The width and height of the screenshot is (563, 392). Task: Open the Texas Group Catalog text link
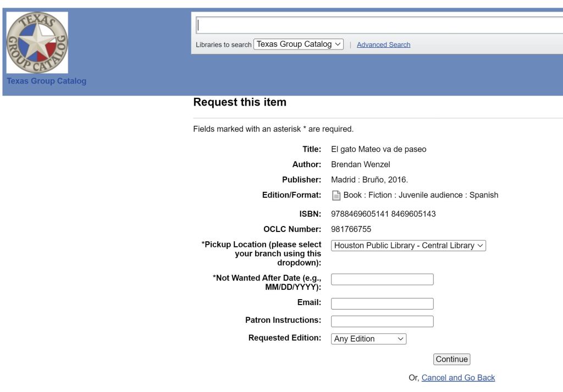(47, 81)
